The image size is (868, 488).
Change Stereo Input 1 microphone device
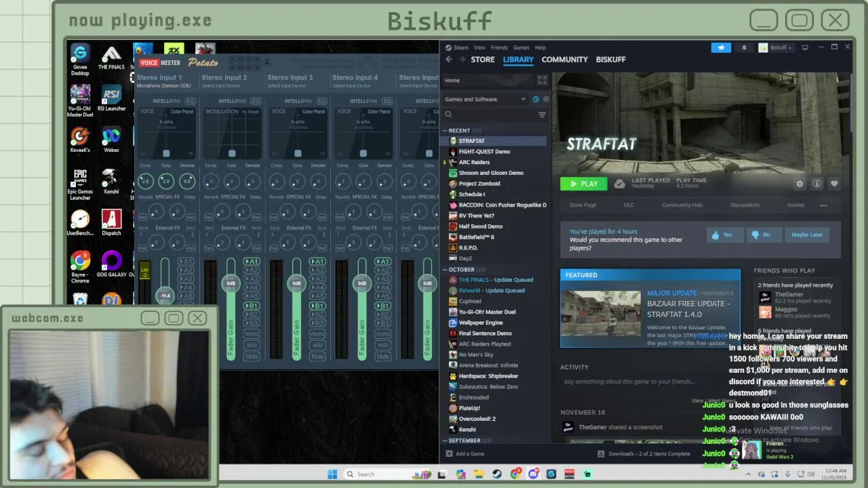(x=163, y=86)
